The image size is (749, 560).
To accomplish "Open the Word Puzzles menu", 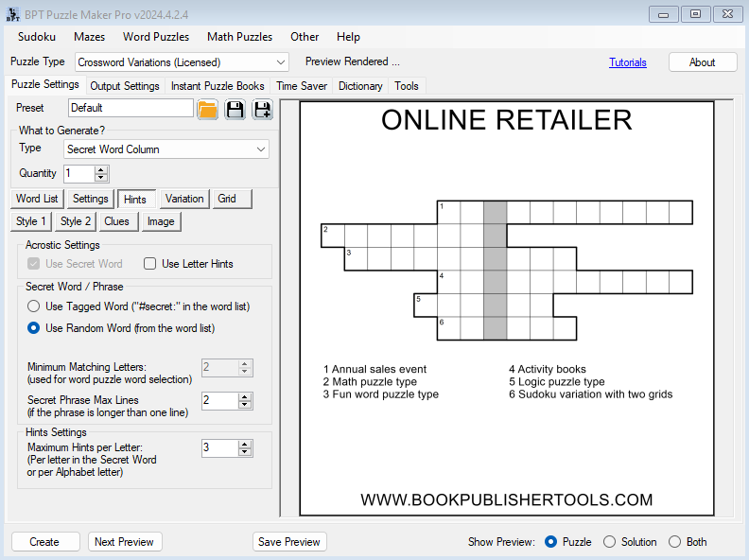I will pyautogui.click(x=156, y=37).
